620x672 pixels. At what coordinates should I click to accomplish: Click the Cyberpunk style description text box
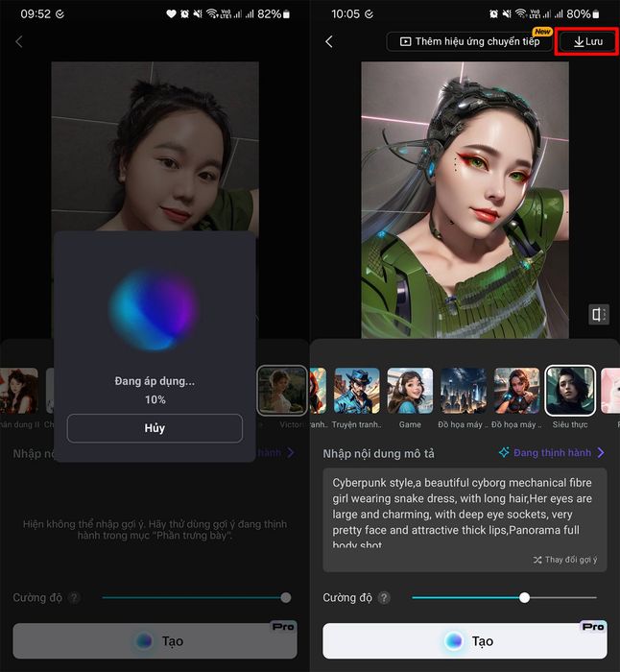pos(465,520)
